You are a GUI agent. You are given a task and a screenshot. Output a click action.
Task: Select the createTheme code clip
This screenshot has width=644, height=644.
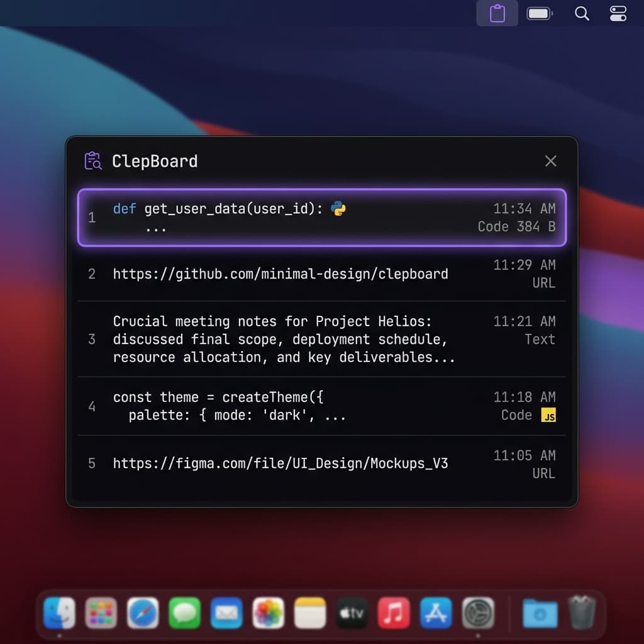pos(322,406)
